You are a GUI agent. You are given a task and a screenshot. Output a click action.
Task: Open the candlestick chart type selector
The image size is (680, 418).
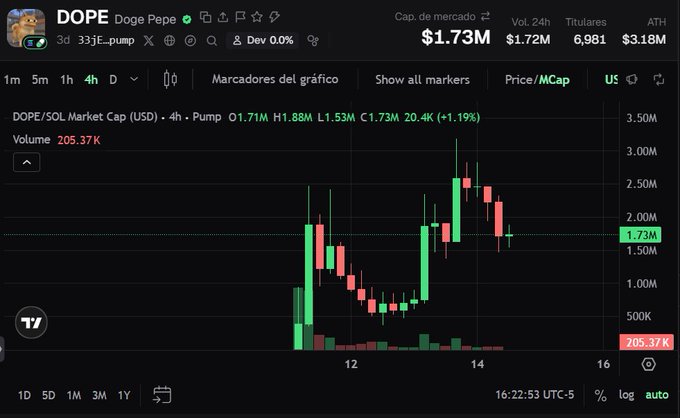(170, 79)
